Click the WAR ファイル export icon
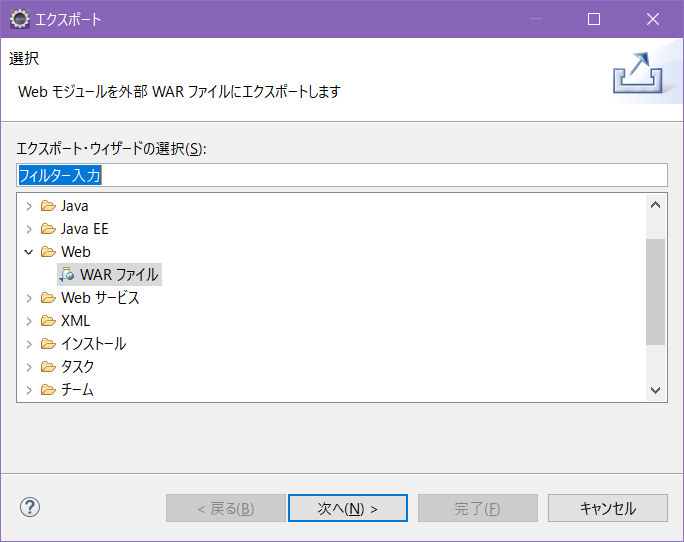684x542 pixels. tap(67, 274)
